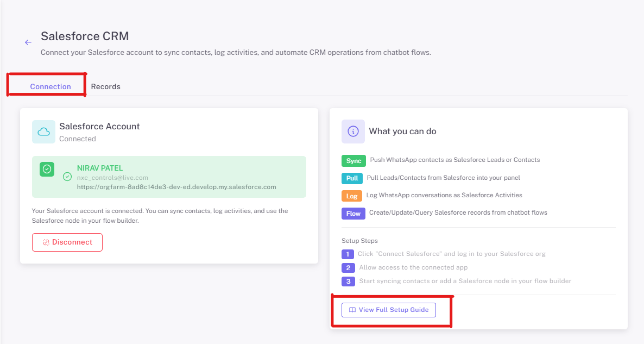
Task: Click the teal Pull badge
Action: 352,178
